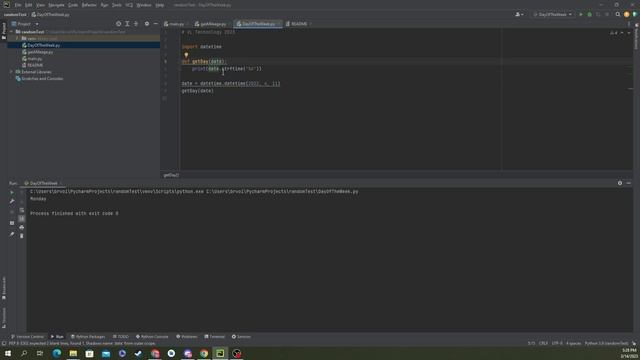Open the user account icon dropdown

pyautogui.click(x=519, y=14)
